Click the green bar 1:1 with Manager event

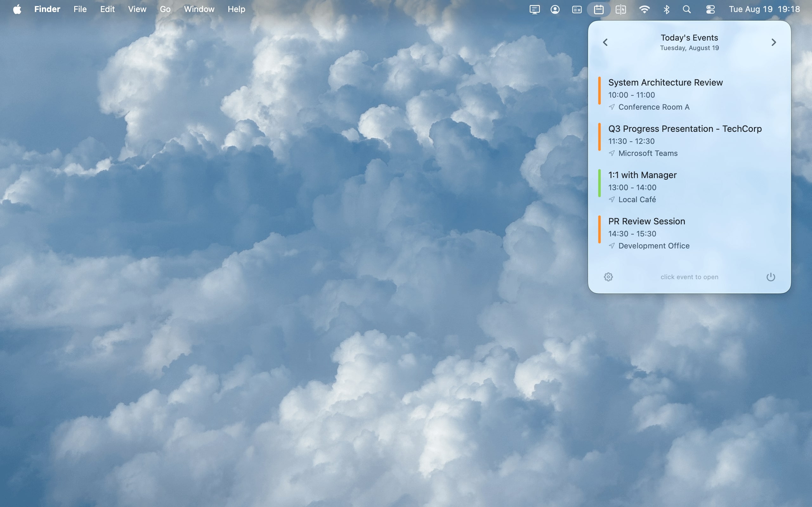click(x=642, y=175)
